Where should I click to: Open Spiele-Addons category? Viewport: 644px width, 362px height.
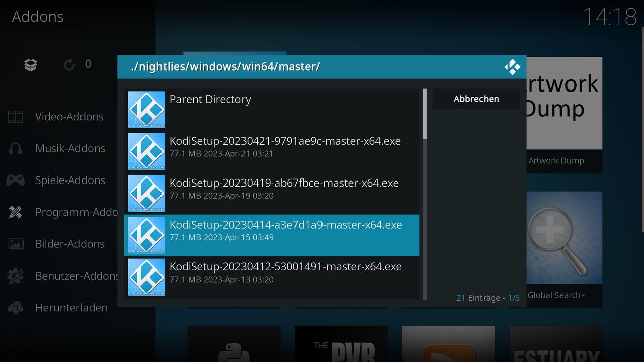coord(70,180)
